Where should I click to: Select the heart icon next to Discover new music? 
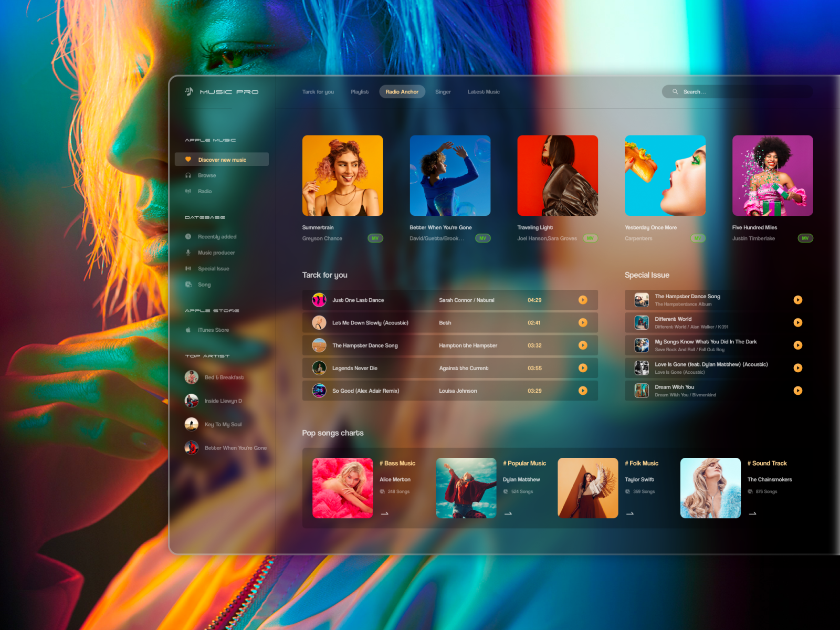point(189,159)
